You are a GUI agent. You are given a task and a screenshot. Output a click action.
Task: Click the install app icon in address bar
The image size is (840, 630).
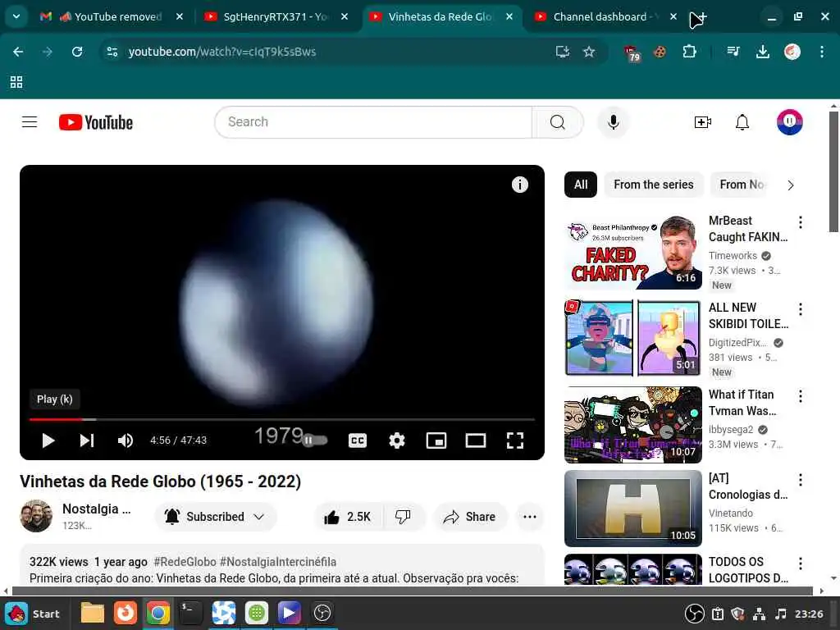(x=562, y=52)
